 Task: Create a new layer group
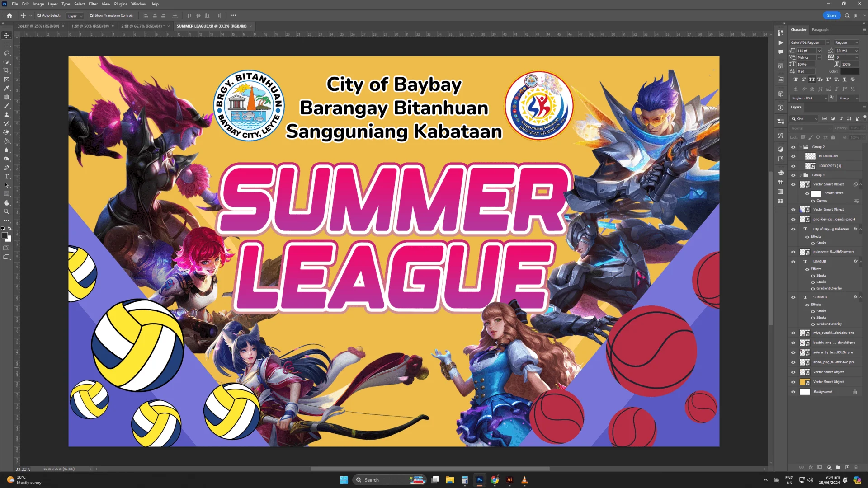click(x=838, y=467)
